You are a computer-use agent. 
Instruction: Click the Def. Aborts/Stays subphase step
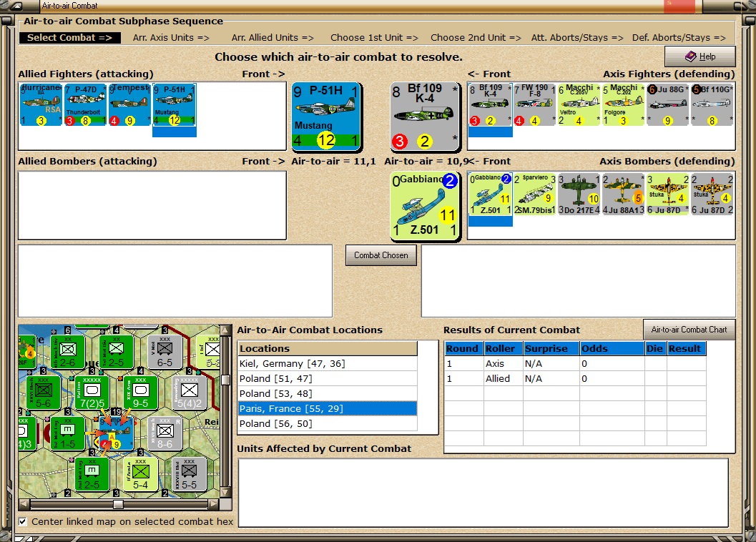679,38
